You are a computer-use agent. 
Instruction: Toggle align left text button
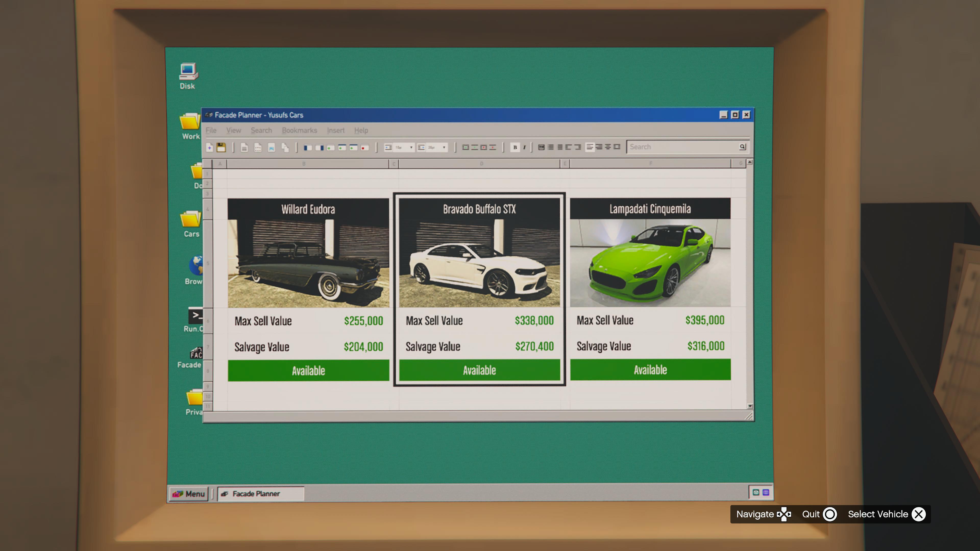click(590, 147)
